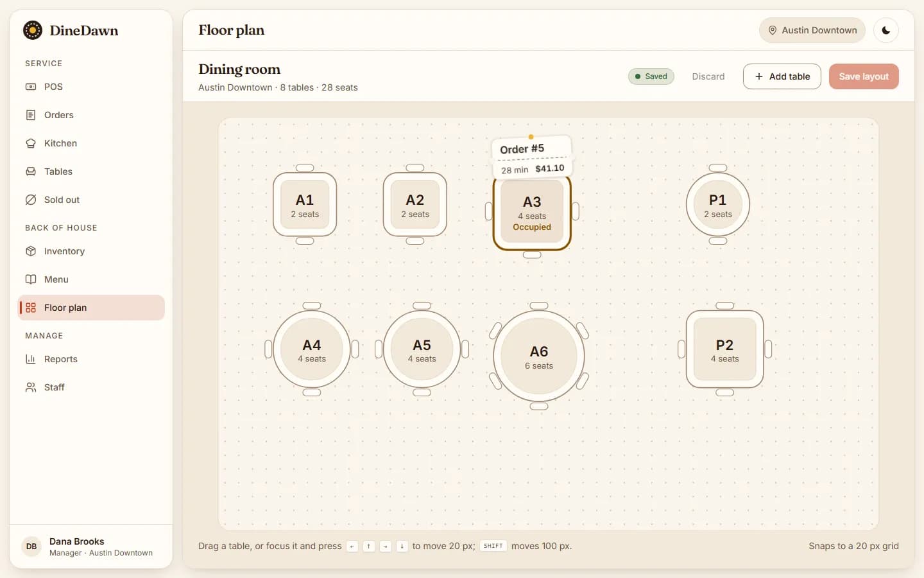Viewport: 924px width, 578px height.
Task: Click the Orders list icon
Action: point(31,115)
